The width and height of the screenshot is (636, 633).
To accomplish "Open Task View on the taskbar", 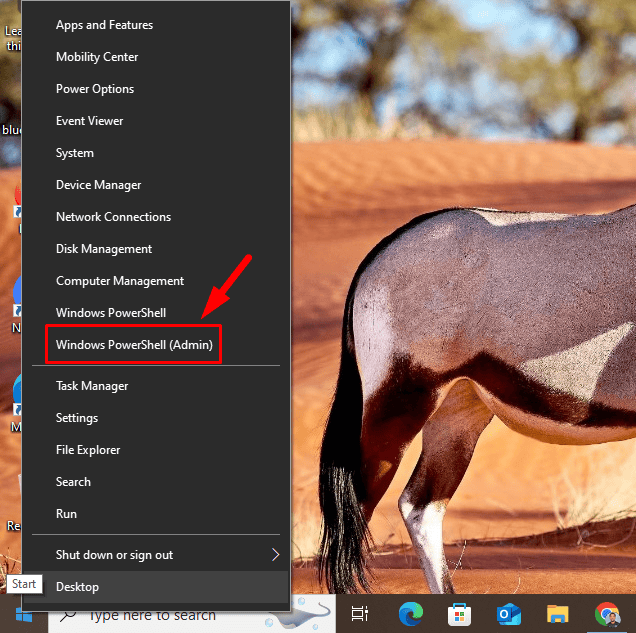I will click(x=359, y=614).
